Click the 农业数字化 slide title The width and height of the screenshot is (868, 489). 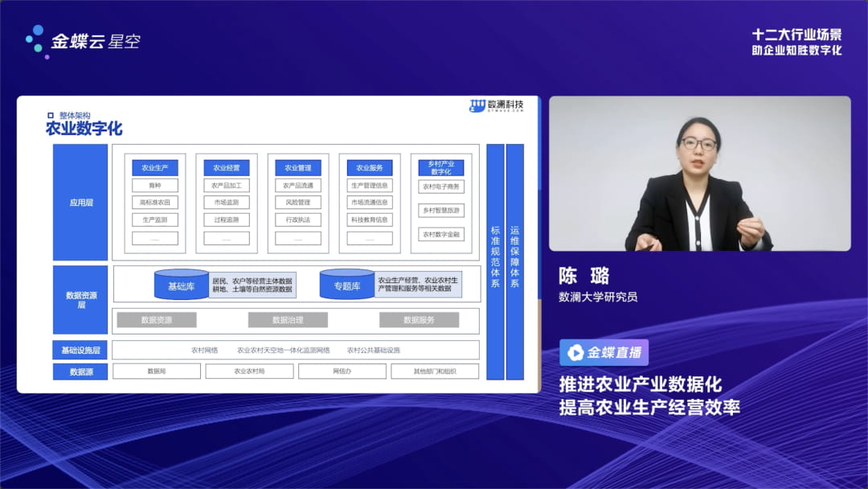tap(84, 129)
